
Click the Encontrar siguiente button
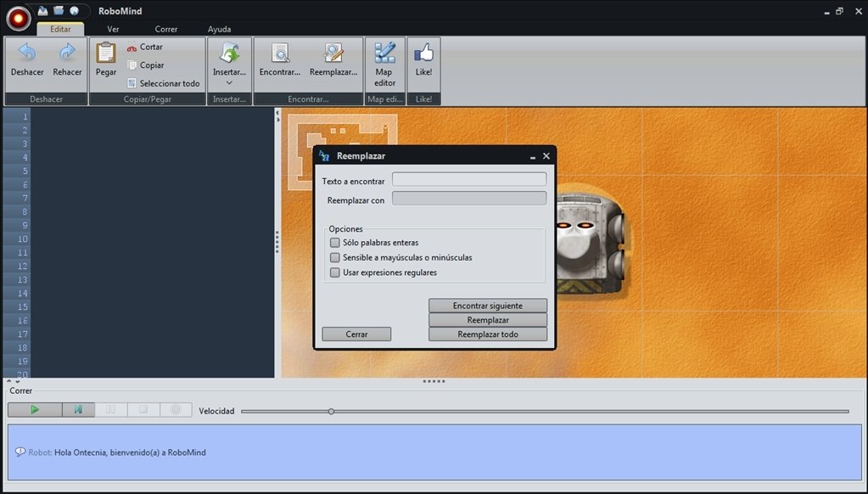pos(488,306)
